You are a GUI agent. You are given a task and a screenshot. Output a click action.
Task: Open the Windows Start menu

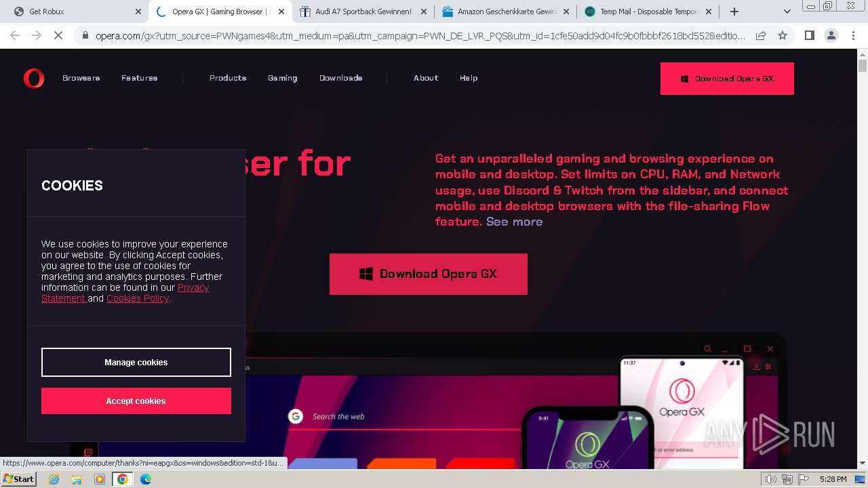pyautogui.click(x=19, y=479)
